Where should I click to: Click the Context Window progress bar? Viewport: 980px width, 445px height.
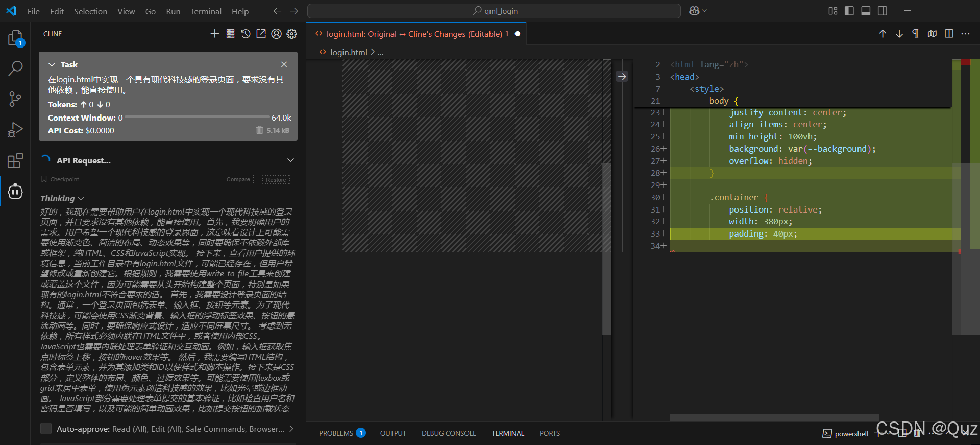[x=197, y=118]
